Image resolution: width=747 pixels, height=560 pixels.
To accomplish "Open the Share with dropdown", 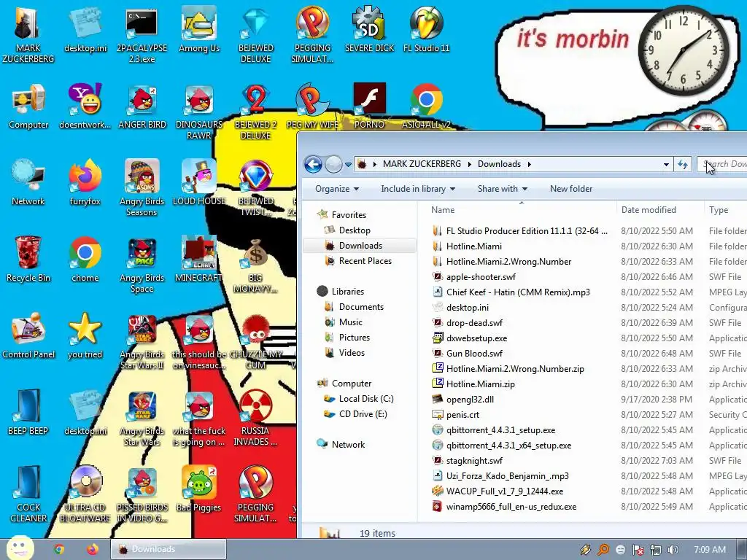I will pos(502,189).
